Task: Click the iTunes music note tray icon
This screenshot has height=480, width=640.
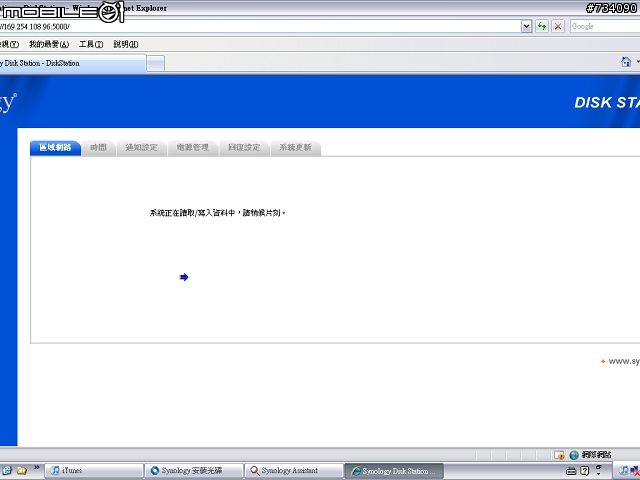Action: [624, 471]
